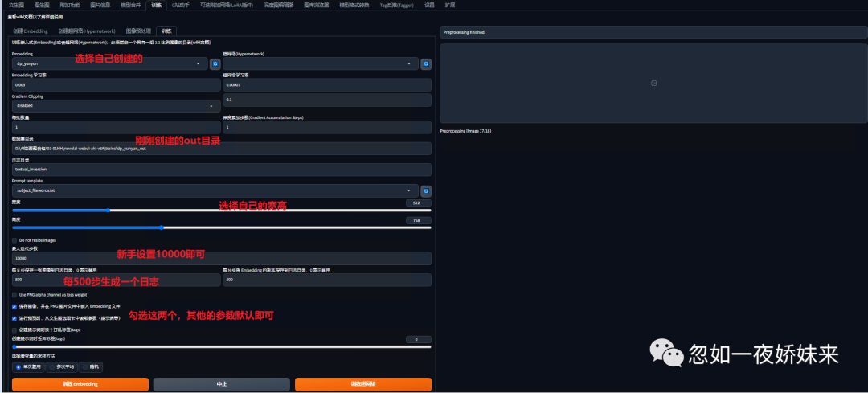Click the save-Embedding-copy-every-N-steps field
Viewport: 868px width, 393px height.
326,280
